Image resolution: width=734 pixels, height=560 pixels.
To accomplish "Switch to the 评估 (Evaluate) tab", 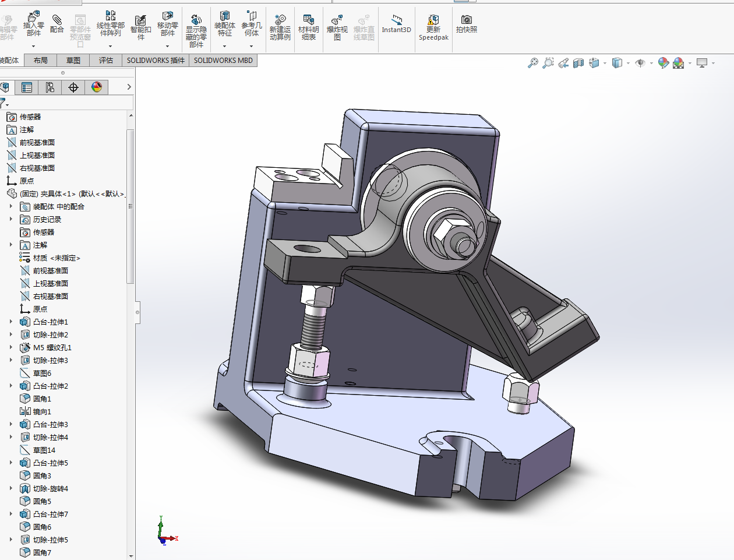I will [106, 60].
